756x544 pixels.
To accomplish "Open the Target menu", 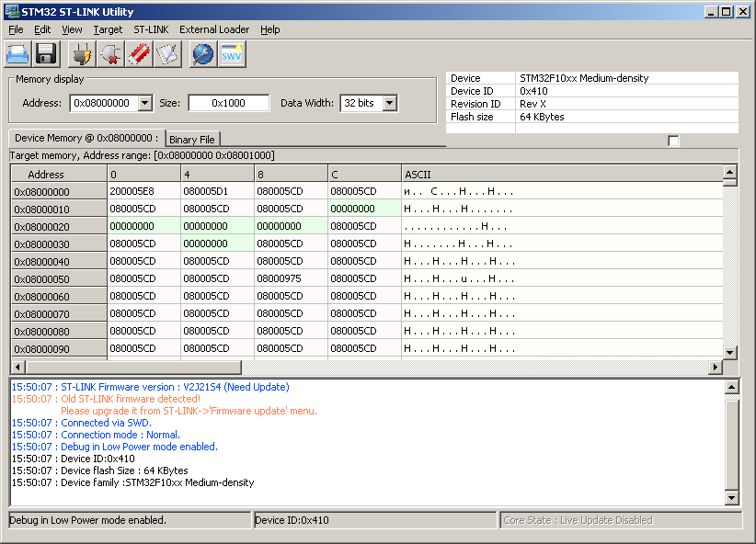I will tap(108, 29).
